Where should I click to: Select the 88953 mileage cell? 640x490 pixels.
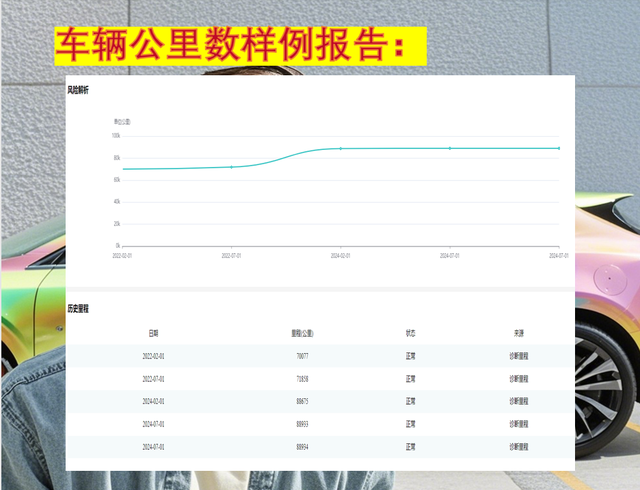(x=302, y=425)
